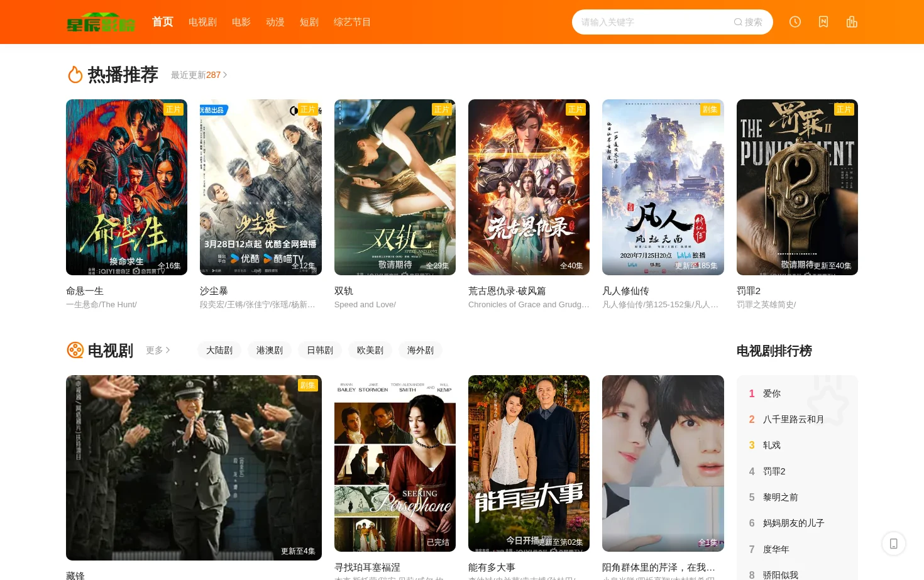Filter by 港澳剧 category
This screenshot has width=924, height=580.
(270, 350)
